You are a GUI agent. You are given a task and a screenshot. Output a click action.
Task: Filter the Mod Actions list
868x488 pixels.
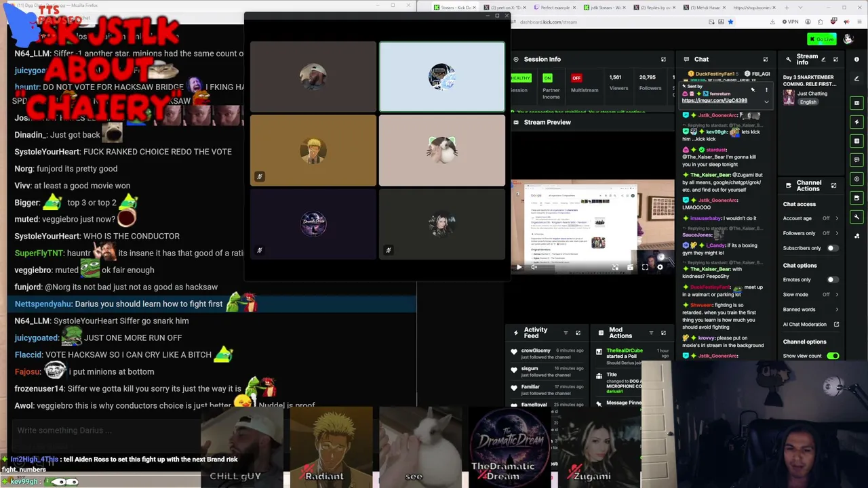pos(651,332)
